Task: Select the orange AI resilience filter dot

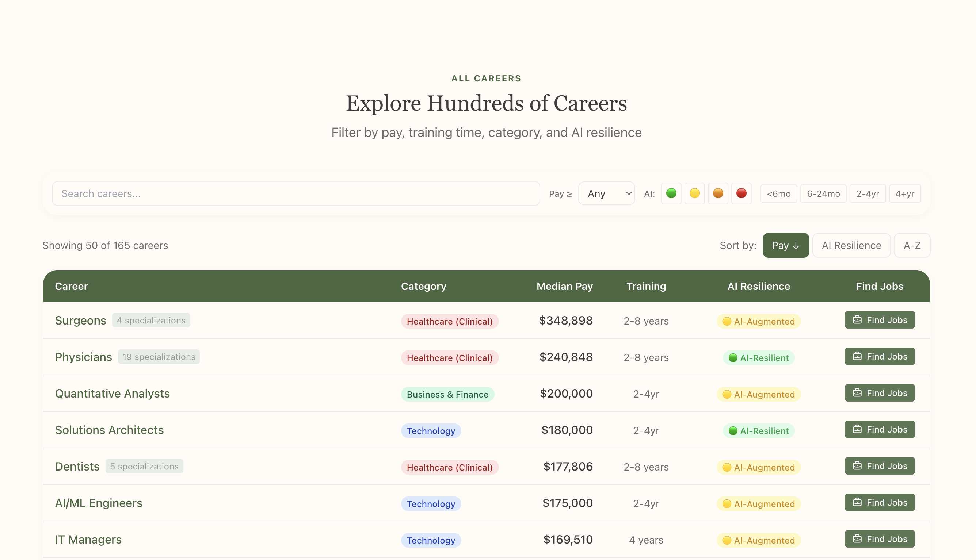Action: point(718,193)
